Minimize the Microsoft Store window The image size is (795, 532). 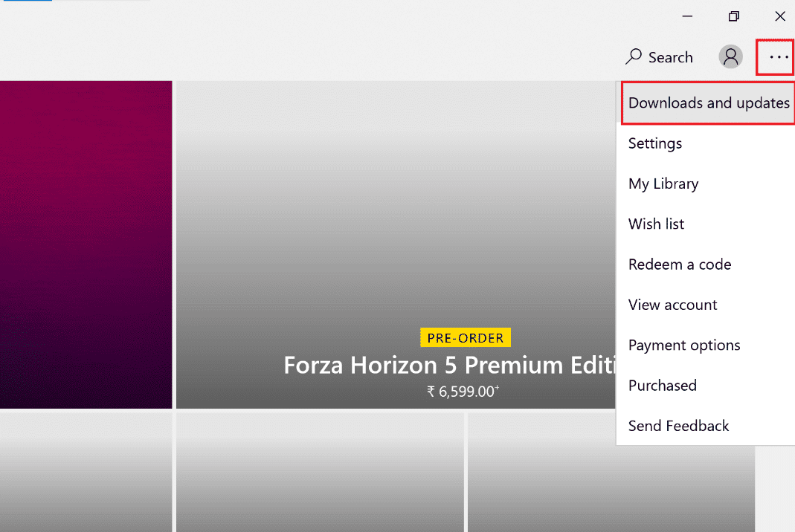pos(688,16)
